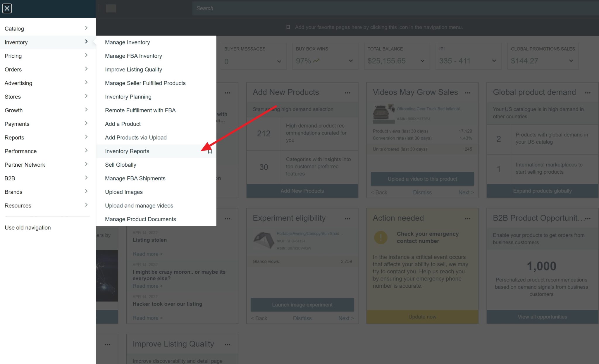
Task: Open the ellipsis menu on Add New Products card
Action: click(347, 93)
